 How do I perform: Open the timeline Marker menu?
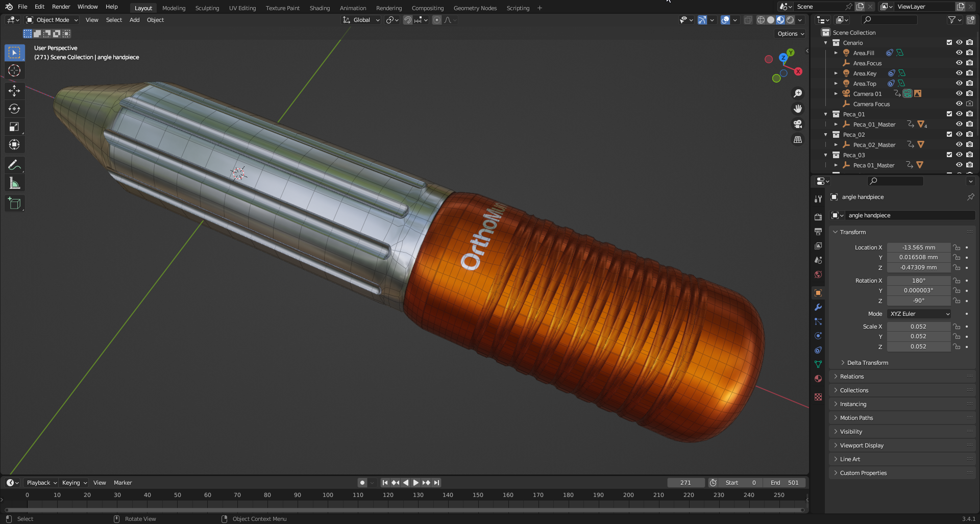pyautogui.click(x=122, y=483)
